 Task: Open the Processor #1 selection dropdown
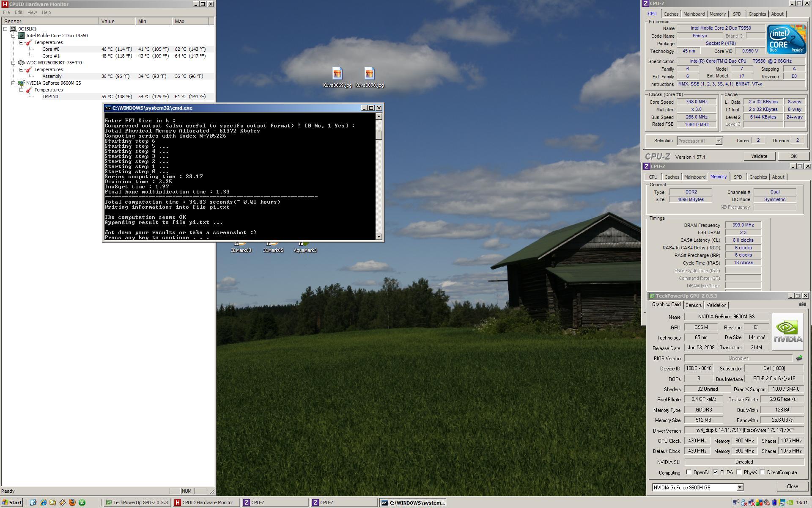719,141
